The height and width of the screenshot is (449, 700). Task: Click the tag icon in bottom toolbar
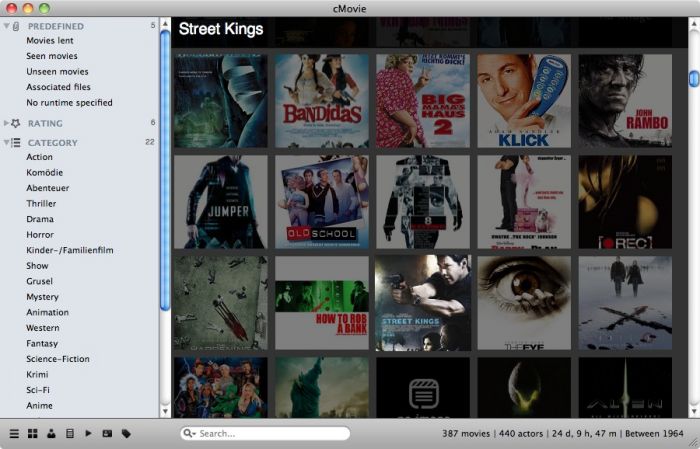coord(126,433)
